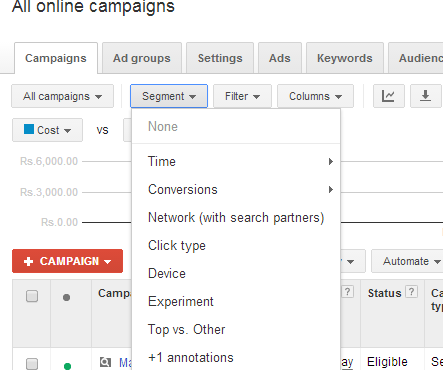Image resolution: width=443 pixels, height=370 pixels.
Task: Click the blue Cost metric swatch
Action: coord(29,129)
